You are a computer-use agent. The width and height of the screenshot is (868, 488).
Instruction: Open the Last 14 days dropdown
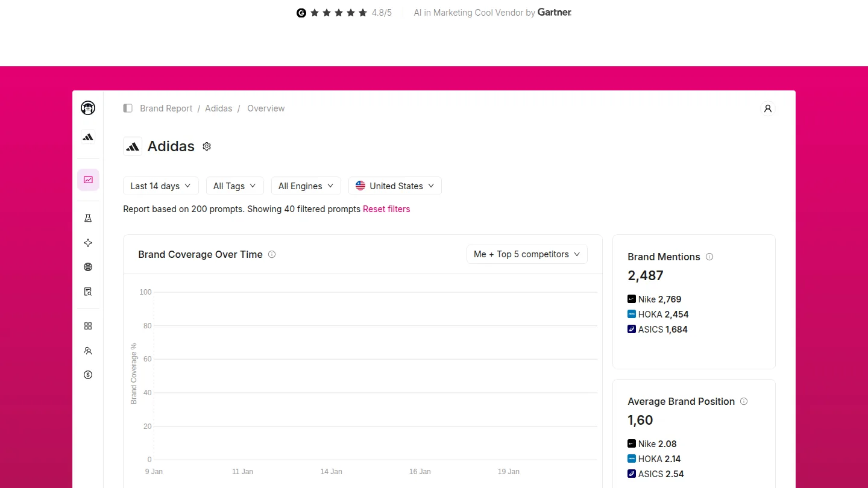(161, 186)
